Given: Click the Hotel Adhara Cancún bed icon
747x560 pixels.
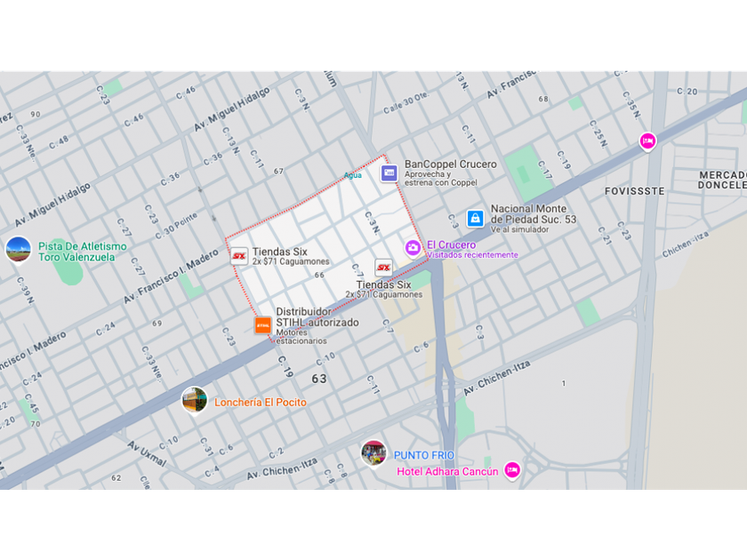Looking at the screenshot, I should [x=512, y=470].
